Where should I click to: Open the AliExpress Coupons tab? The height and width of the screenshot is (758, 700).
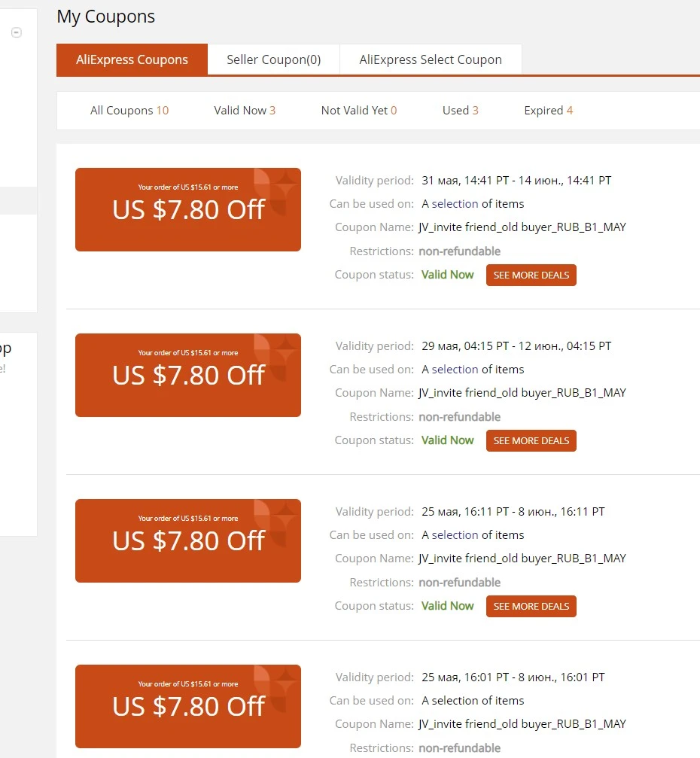[x=132, y=59]
